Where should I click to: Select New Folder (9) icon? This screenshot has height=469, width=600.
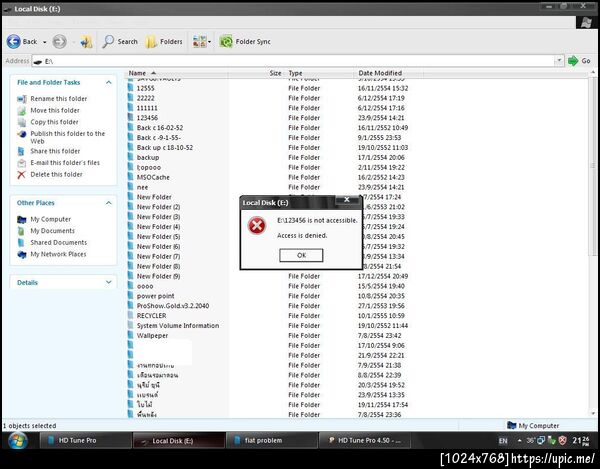click(130, 276)
